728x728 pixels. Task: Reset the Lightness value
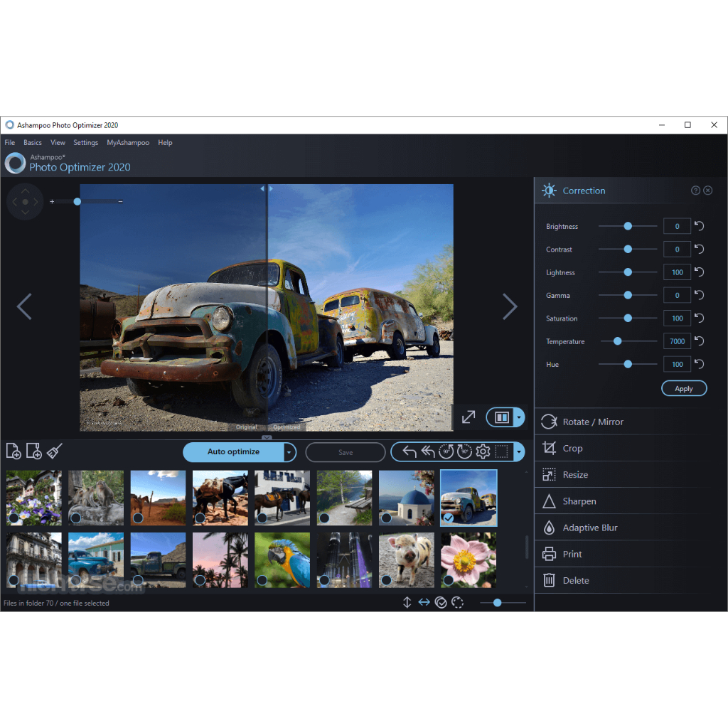coord(700,272)
